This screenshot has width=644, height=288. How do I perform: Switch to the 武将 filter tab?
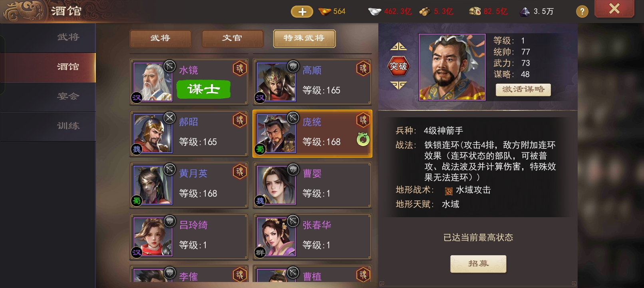[160, 38]
